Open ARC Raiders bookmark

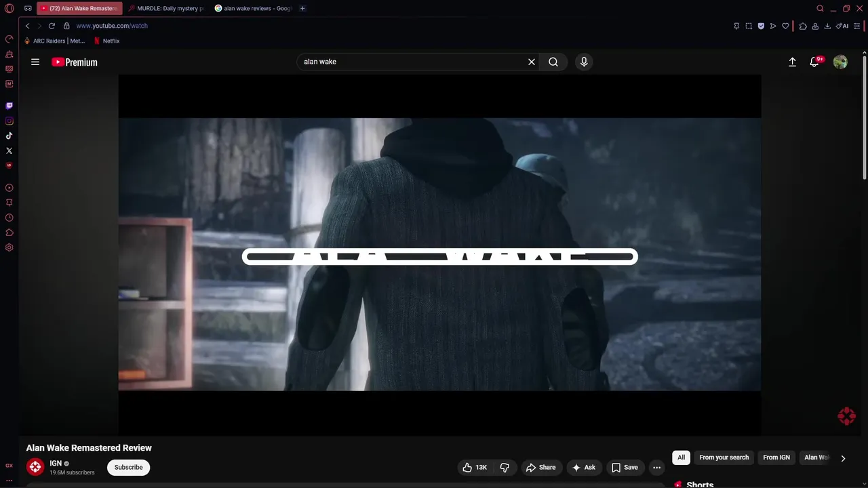(x=54, y=41)
